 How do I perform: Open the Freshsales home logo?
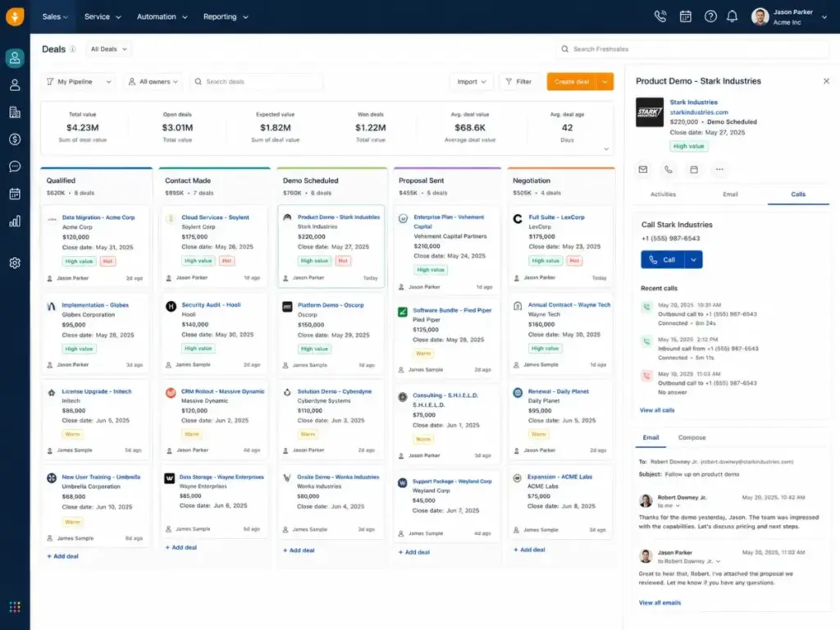click(x=15, y=16)
